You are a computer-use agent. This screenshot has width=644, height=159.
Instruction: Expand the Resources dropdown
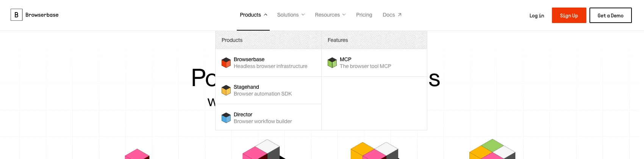(x=330, y=15)
